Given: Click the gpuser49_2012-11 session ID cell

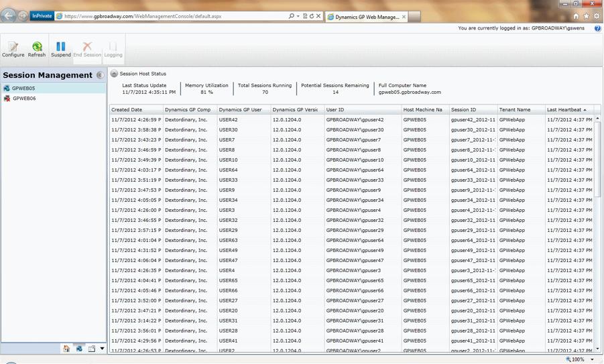Looking at the screenshot, I should [473, 250].
